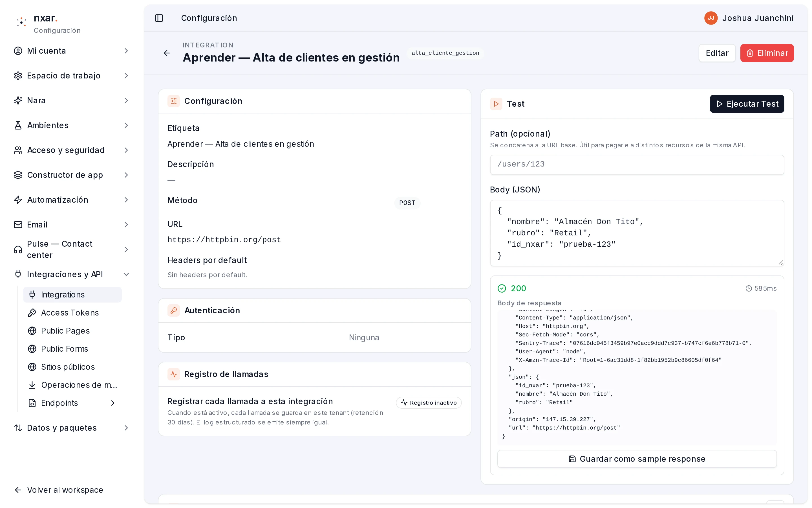Screen dimensions: 812x508
Task: Click Editar button
Action: [x=717, y=53]
